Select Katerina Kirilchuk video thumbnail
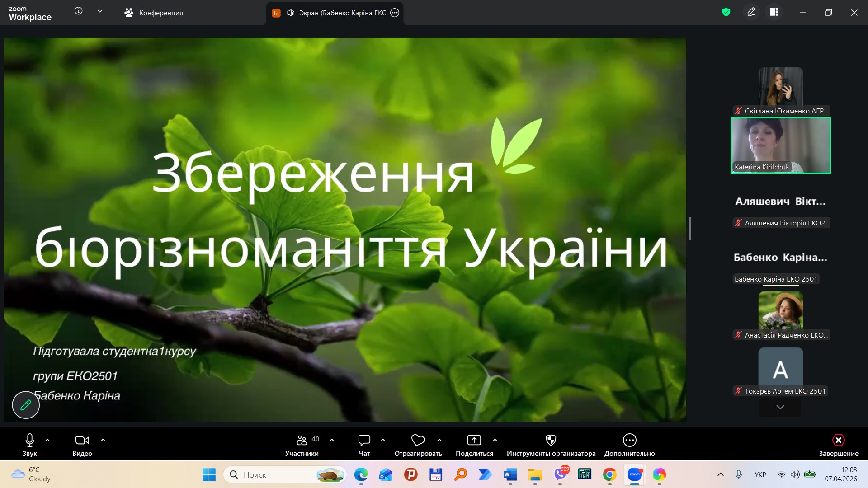Viewport: 868px width, 488px height. [x=780, y=145]
